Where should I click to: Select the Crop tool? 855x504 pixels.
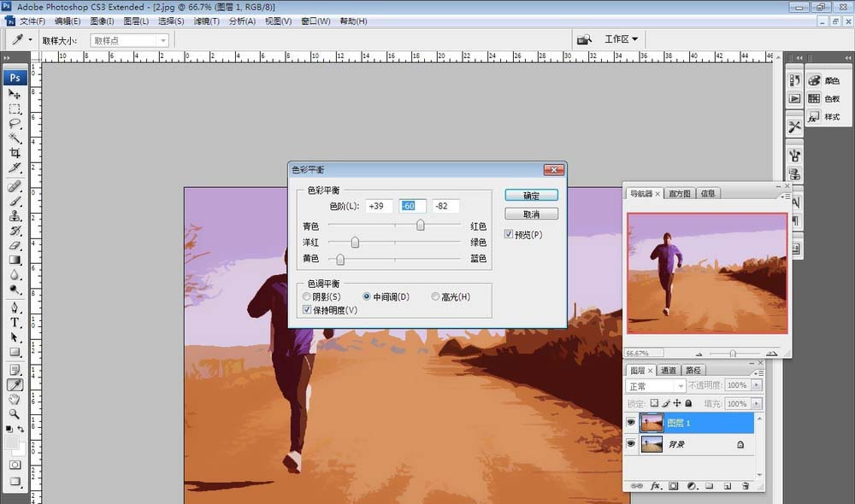click(x=15, y=153)
